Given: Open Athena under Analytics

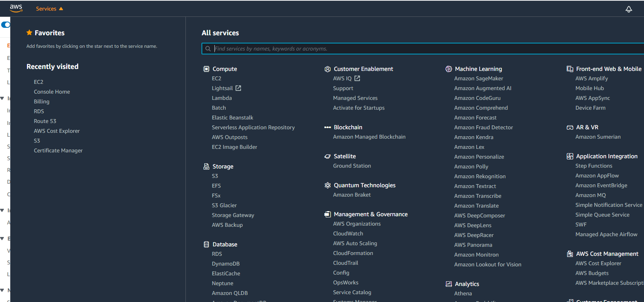Looking at the screenshot, I should (x=463, y=293).
